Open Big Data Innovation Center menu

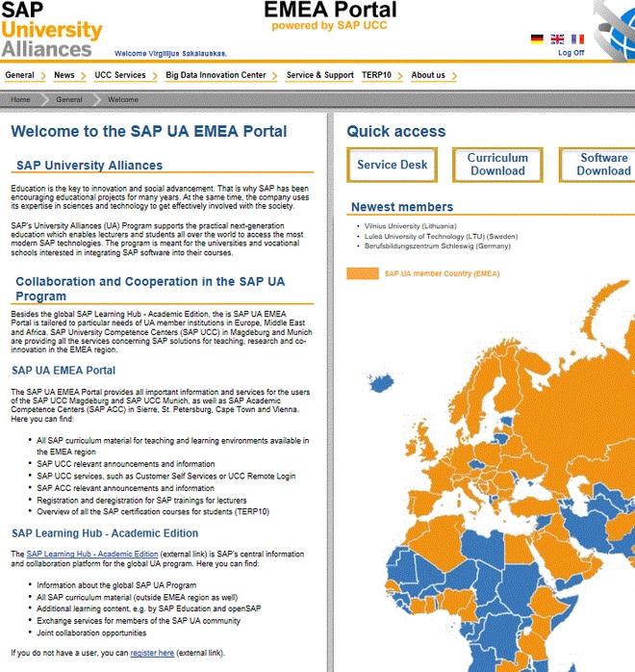[216, 75]
